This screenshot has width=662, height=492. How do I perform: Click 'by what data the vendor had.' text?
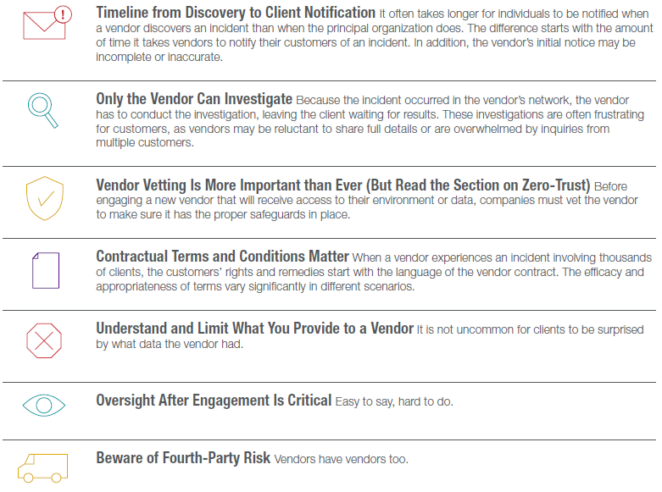coord(170,344)
